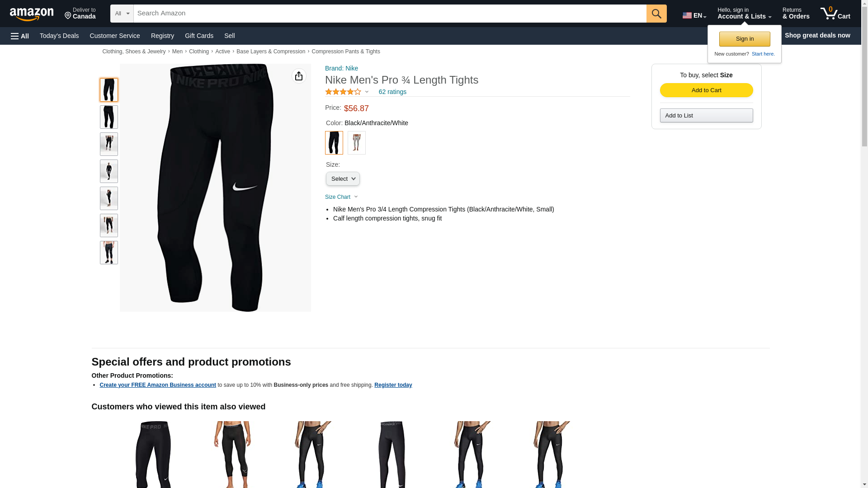Open the 62 ratings link
Image resolution: width=868 pixels, height=488 pixels.
pyautogui.click(x=392, y=92)
